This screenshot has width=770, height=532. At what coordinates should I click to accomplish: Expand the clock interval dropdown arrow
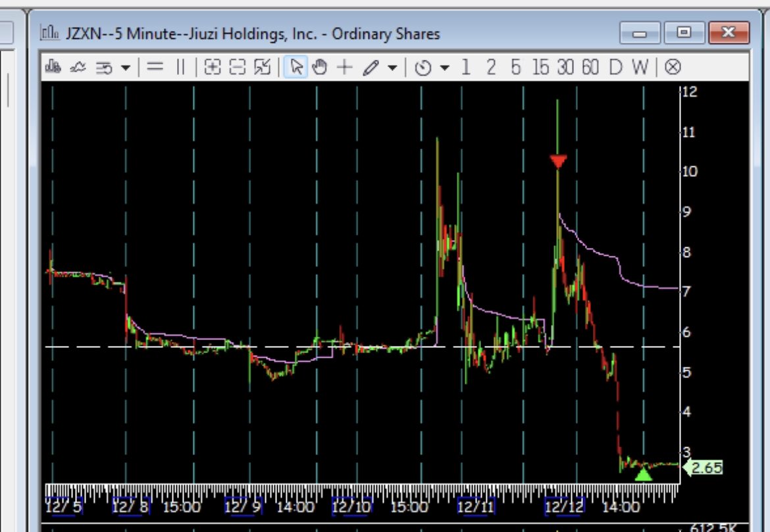click(445, 67)
